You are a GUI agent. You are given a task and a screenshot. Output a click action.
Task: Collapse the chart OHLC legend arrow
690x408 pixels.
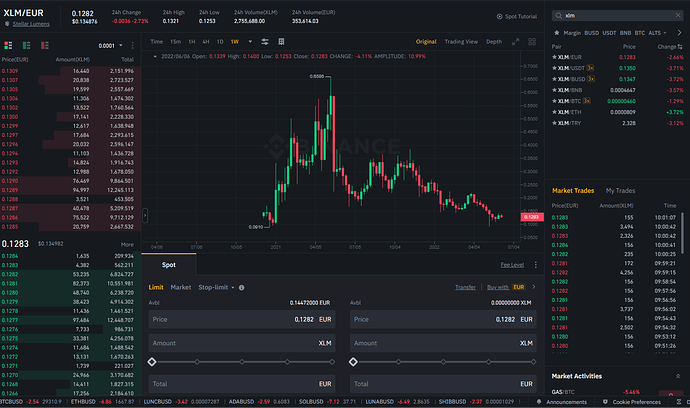pyautogui.click(x=155, y=56)
